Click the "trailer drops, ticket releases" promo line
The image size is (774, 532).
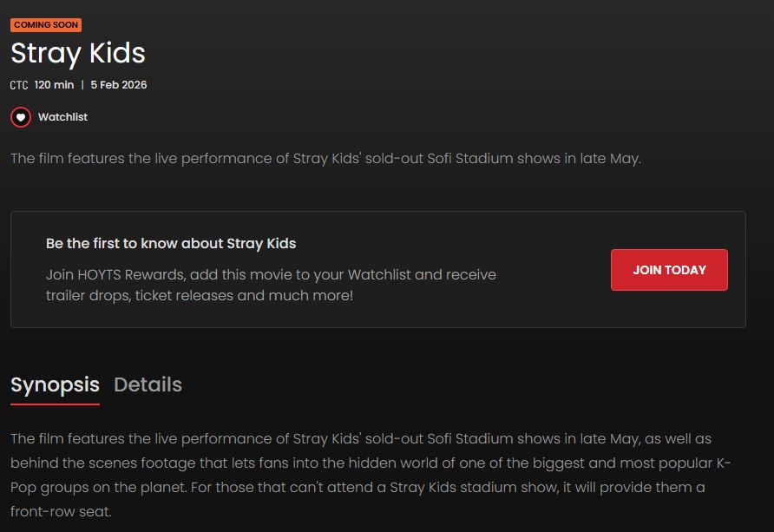tap(200, 295)
